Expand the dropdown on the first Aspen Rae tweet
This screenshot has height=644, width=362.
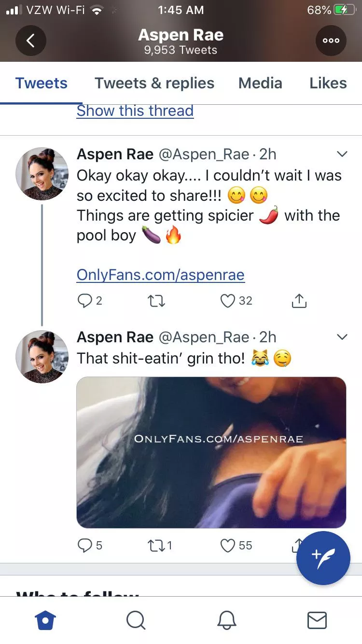pos(342,154)
